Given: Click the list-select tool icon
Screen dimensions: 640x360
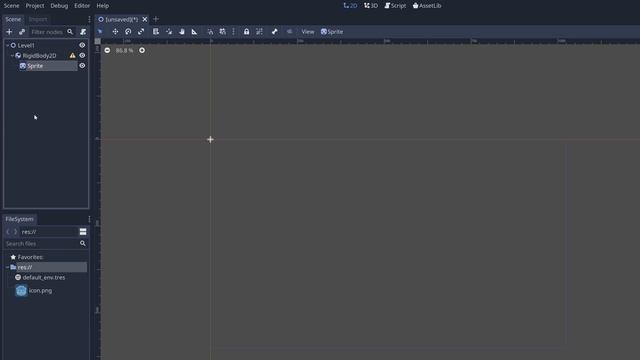Looking at the screenshot, I should tap(156, 31).
